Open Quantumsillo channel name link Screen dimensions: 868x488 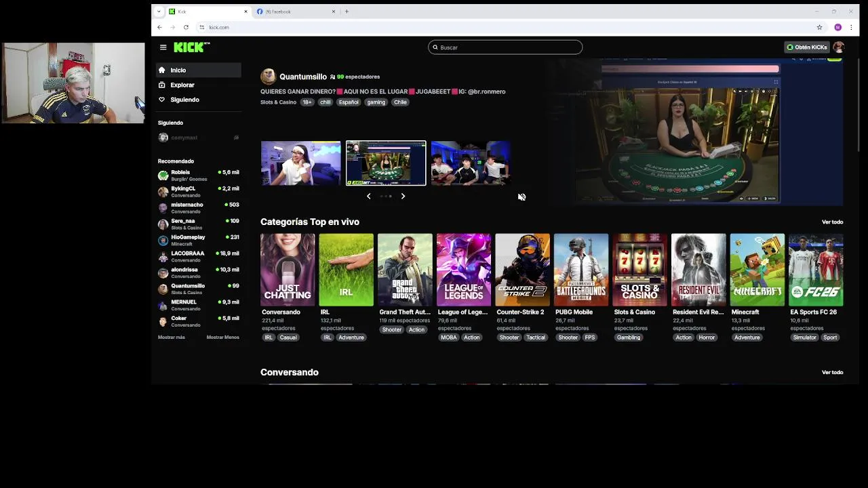click(x=303, y=77)
